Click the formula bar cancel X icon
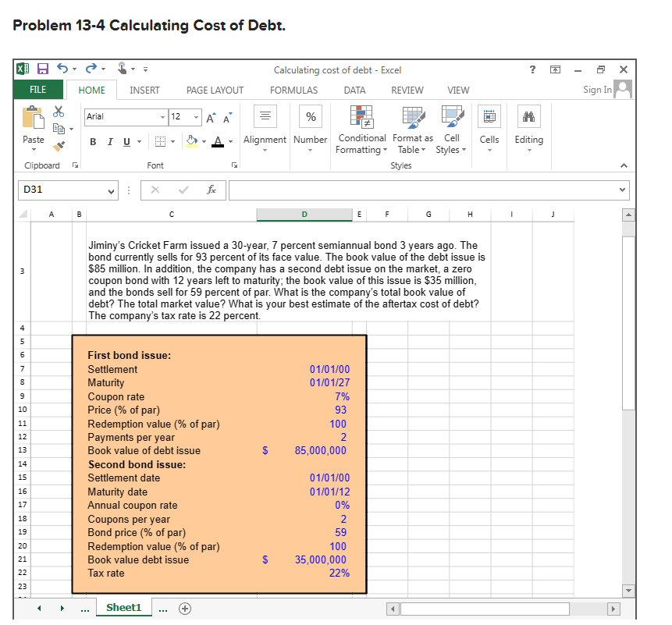 coord(155,190)
